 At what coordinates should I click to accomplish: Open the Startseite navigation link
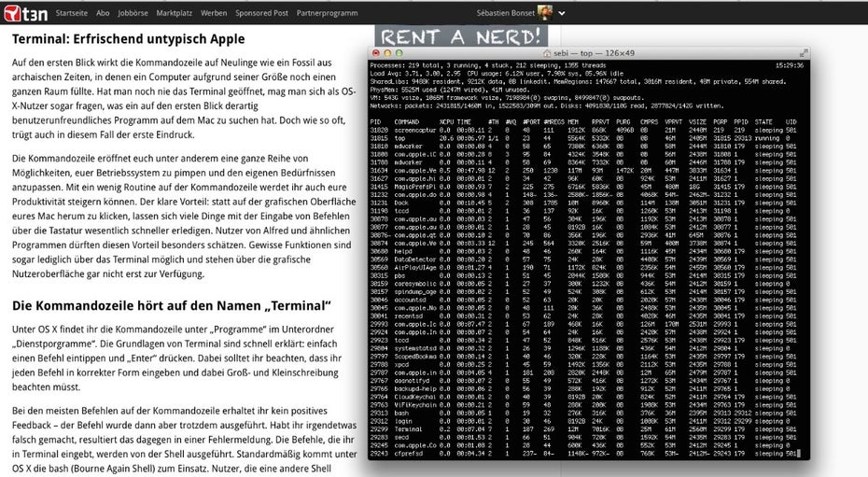(x=72, y=13)
